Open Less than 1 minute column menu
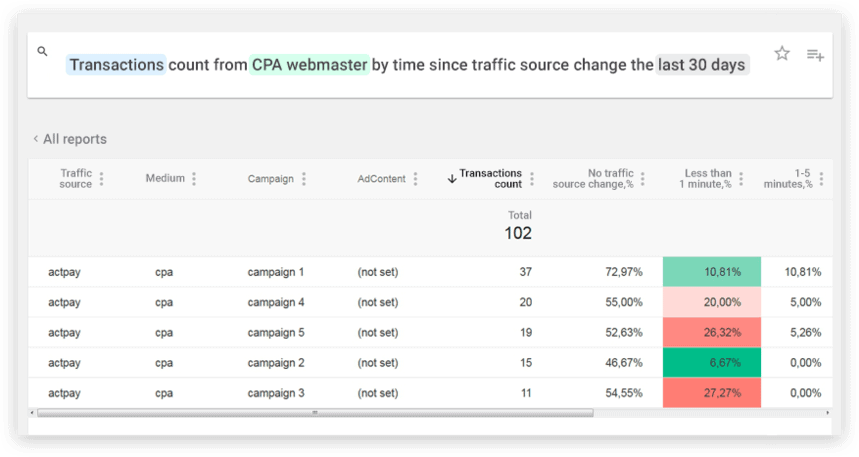This screenshot has height=457, width=859. [x=741, y=179]
